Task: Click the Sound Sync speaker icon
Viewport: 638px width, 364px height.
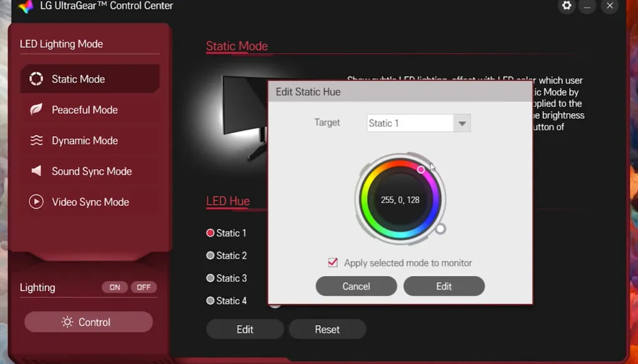Action: (36, 171)
